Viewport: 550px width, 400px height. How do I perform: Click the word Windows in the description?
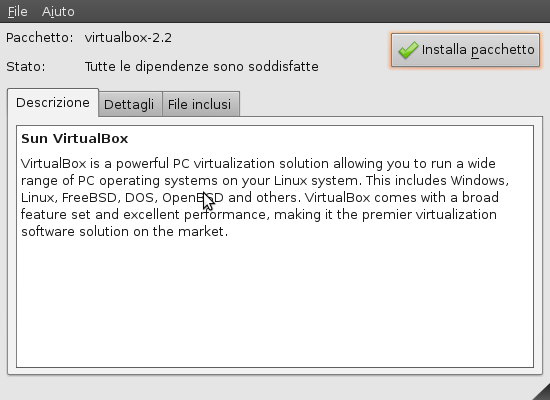479,181
